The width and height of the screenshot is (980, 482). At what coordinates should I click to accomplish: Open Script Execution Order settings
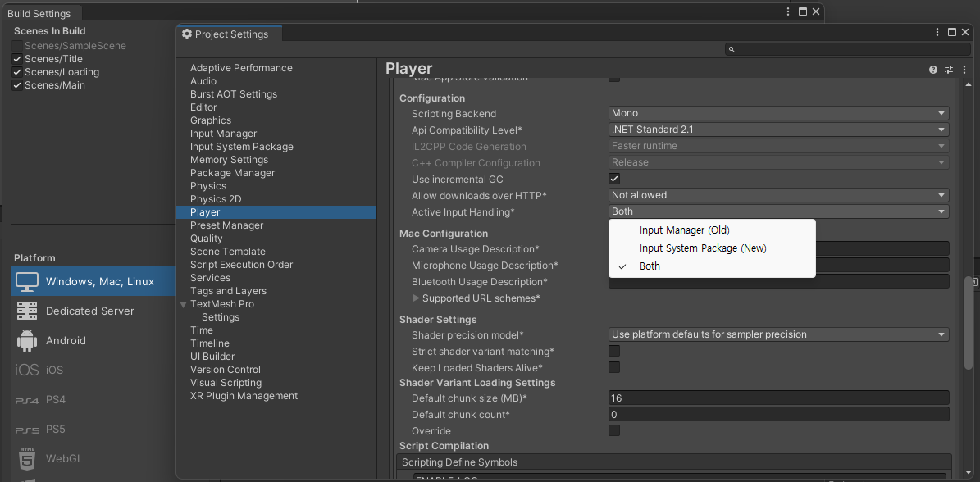coord(241,264)
